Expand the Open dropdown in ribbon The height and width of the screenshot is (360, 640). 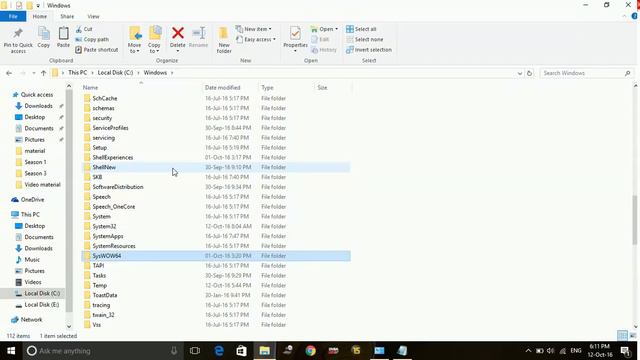pyautogui.click(x=324, y=29)
